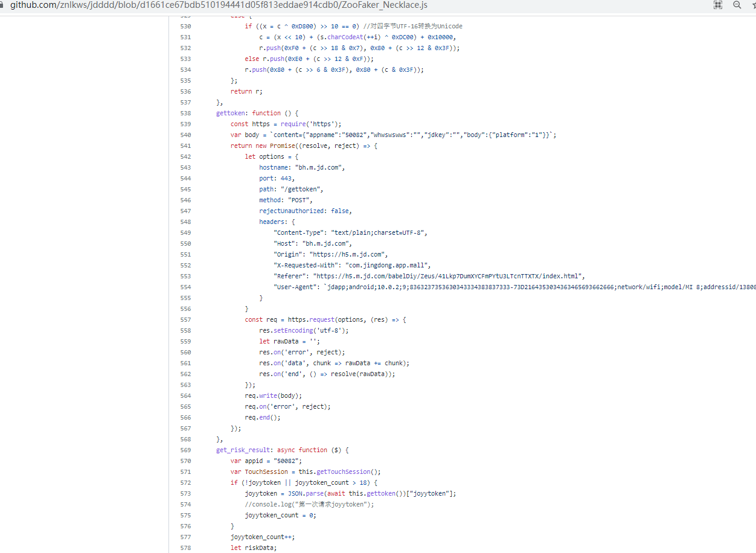
Task: Click line number 578
Action: pyautogui.click(x=185, y=548)
